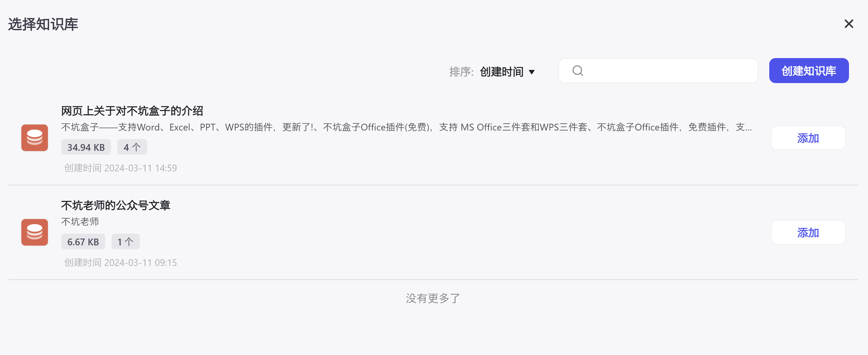Click the sort dropdown arrow triangle
868x355 pixels.
coord(532,72)
